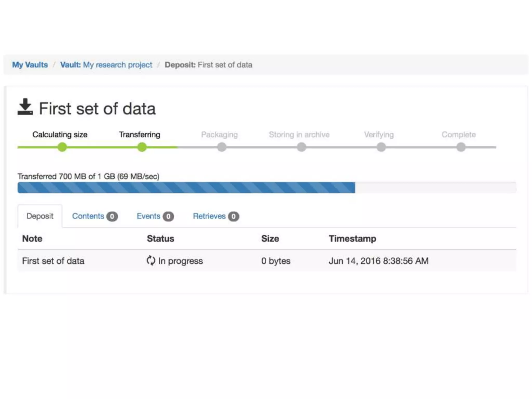Viewport: 532px width, 399px height.
Task: Click the Calculating size step dot
Action: [62, 147]
